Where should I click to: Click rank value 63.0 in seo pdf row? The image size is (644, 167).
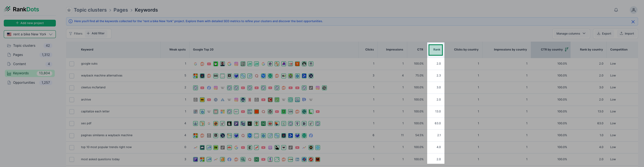[x=438, y=123]
